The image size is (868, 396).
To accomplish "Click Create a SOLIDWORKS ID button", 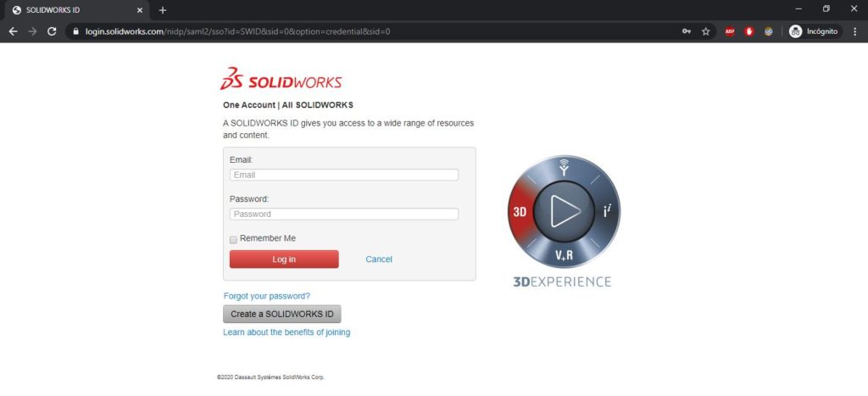I will click(x=282, y=314).
